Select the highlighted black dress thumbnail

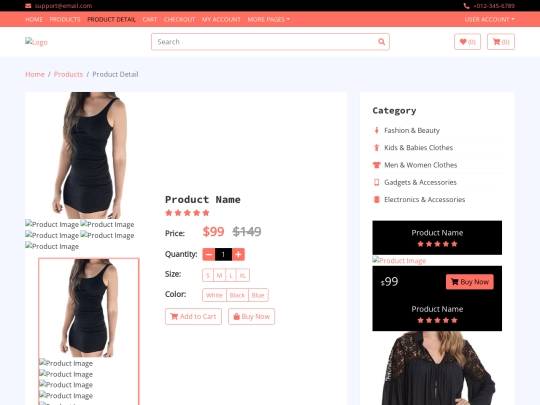point(89,308)
